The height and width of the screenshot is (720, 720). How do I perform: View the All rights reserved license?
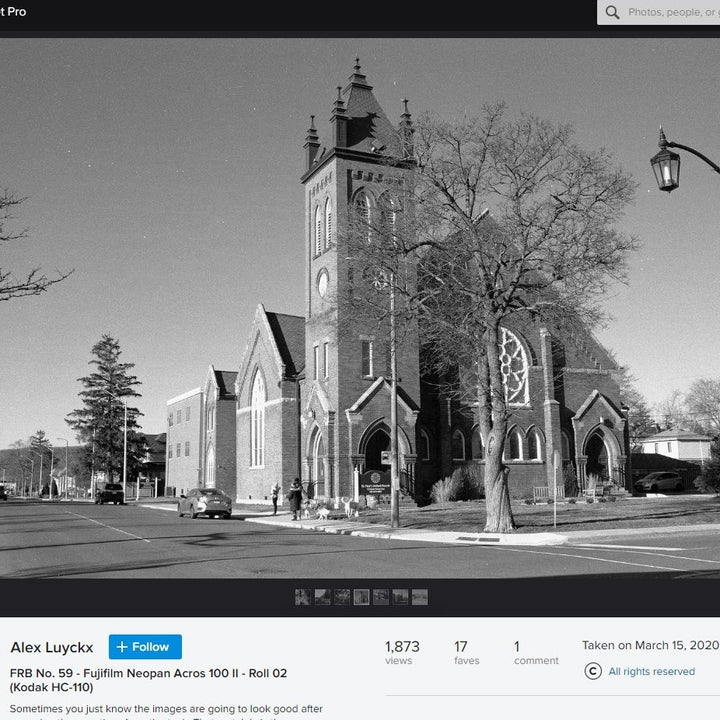(651, 671)
